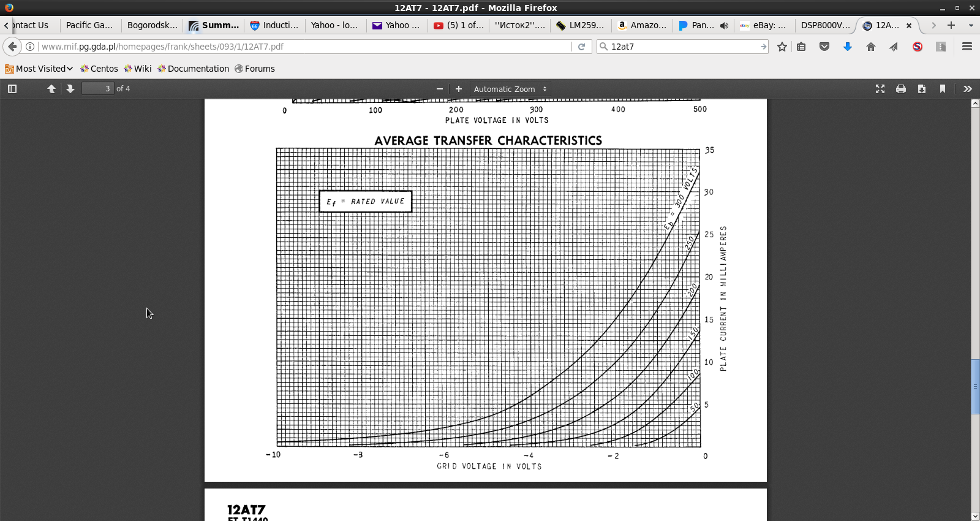This screenshot has width=980, height=521.
Task: Switch to the LM259... tab
Action: pyautogui.click(x=581, y=25)
